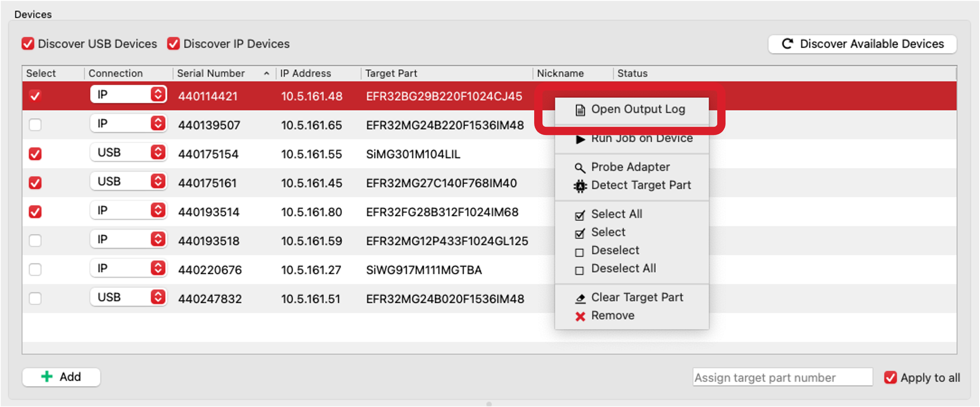980x407 pixels.
Task: Click Deselect All in the context menu
Action: pos(623,268)
